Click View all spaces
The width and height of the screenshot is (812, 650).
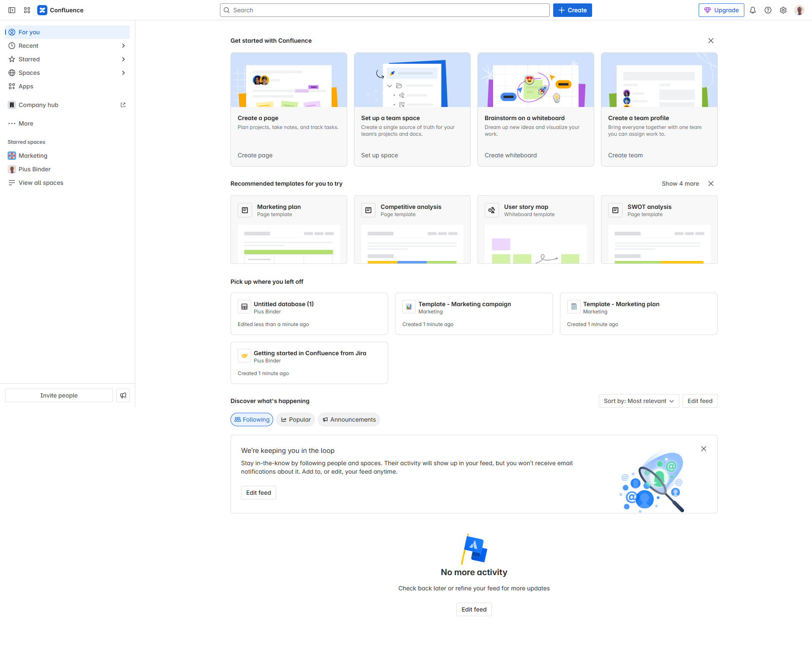67,183
